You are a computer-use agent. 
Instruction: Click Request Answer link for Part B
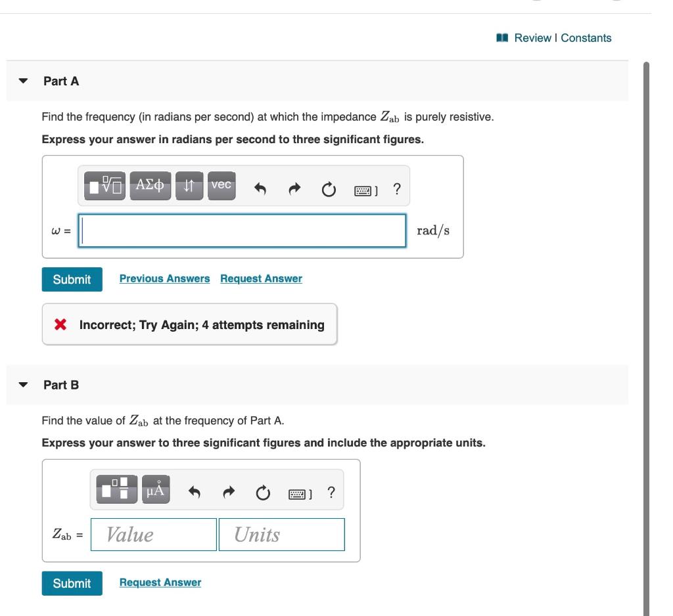[x=160, y=582]
